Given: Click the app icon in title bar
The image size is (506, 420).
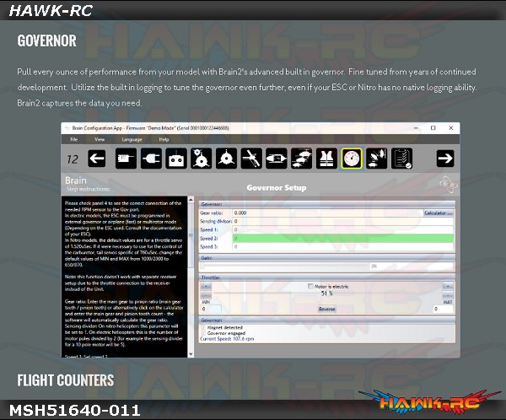Looking at the screenshot, I should pos(67,128).
